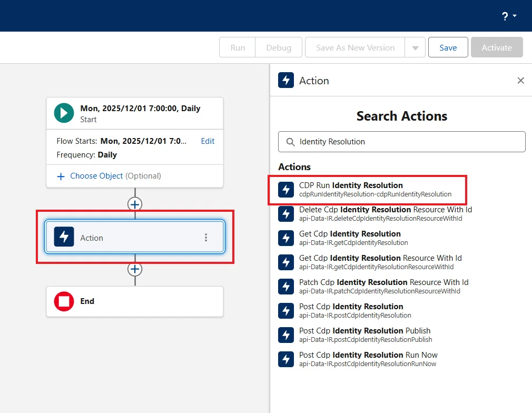Click the Flow Starts date value

tap(143, 141)
